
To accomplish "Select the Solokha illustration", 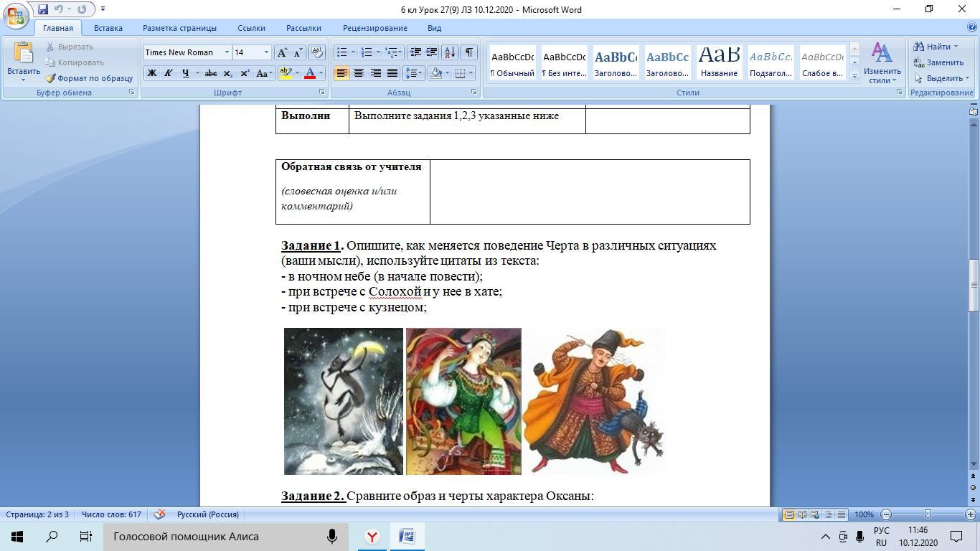I will 463,401.
